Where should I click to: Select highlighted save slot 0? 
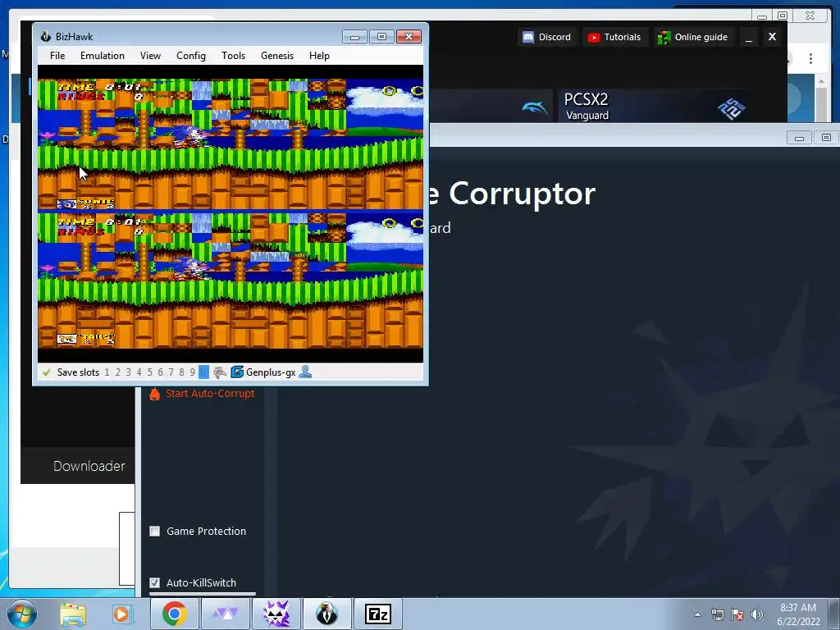click(x=203, y=372)
